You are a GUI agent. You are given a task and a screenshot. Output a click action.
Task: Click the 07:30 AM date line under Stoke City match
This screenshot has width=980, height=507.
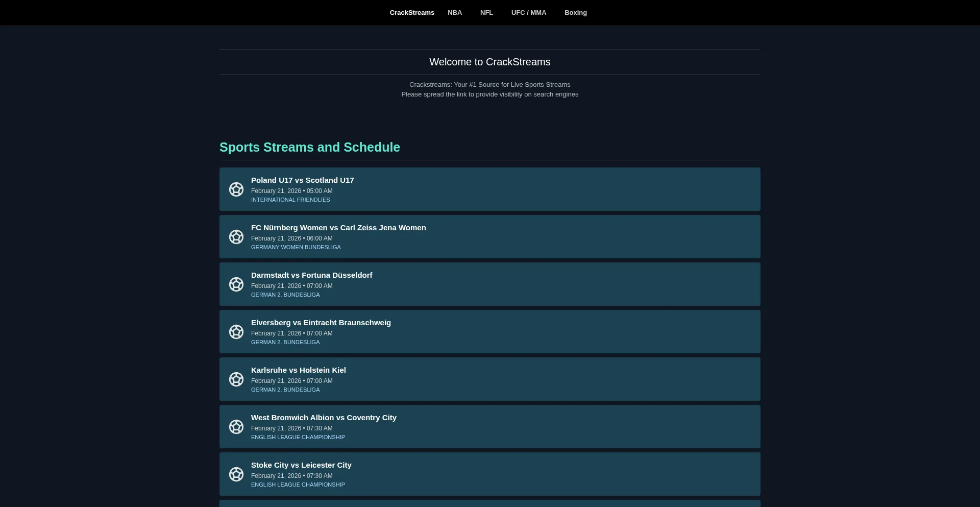coord(292,476)
